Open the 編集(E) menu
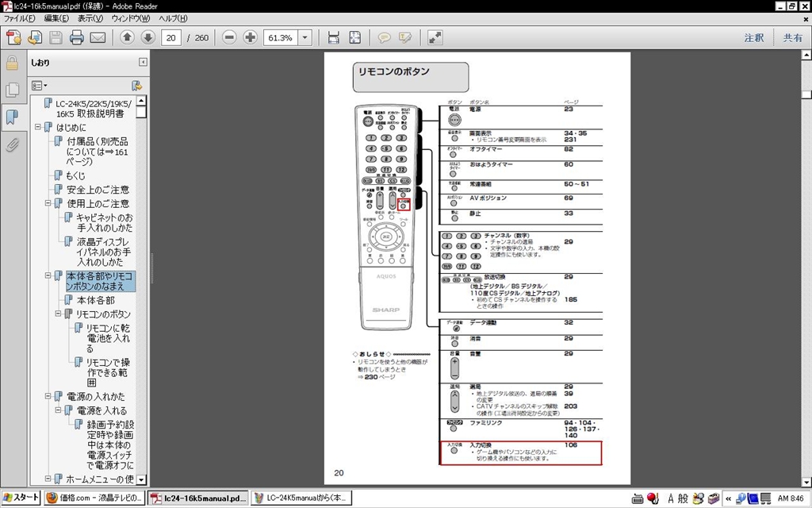 56,19
